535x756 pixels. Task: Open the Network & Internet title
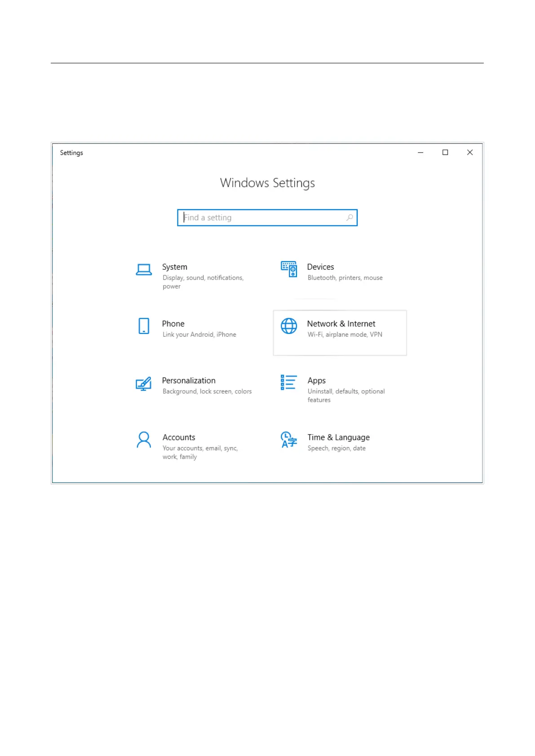pos(341,324)
